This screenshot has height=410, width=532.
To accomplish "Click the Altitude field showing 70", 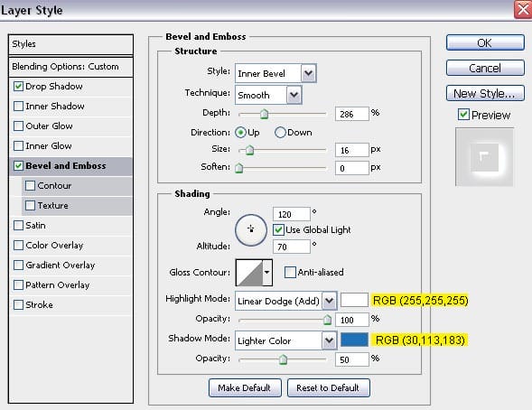I will [x=292, y=247].
